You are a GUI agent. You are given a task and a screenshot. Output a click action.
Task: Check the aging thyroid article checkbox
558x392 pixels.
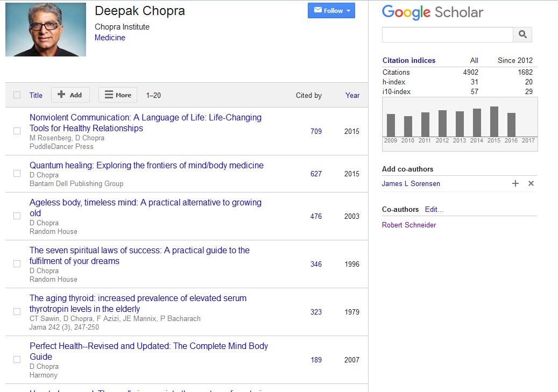point(17,311)
